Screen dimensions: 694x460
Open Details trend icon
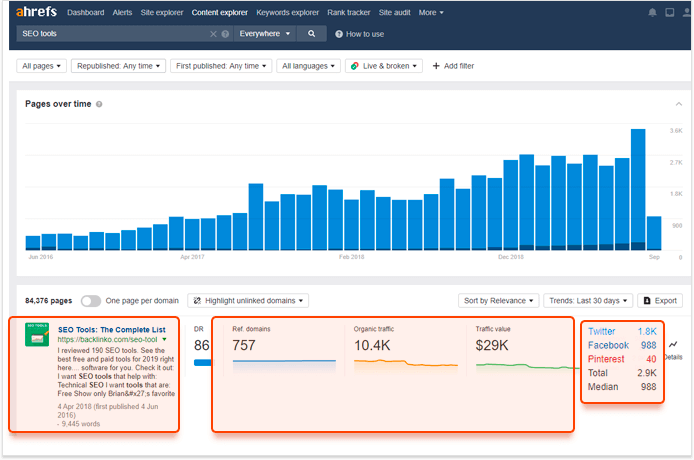point(673,344)
